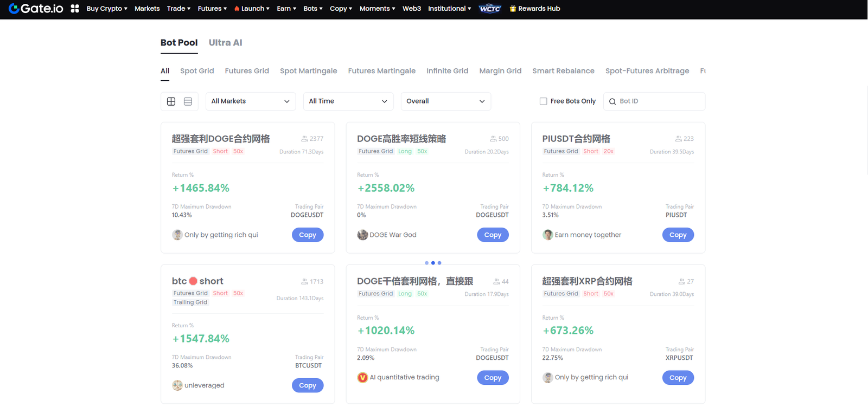Expand the Earn menu
This screenshot has height=407, width=868.
(x=286, y=9)
